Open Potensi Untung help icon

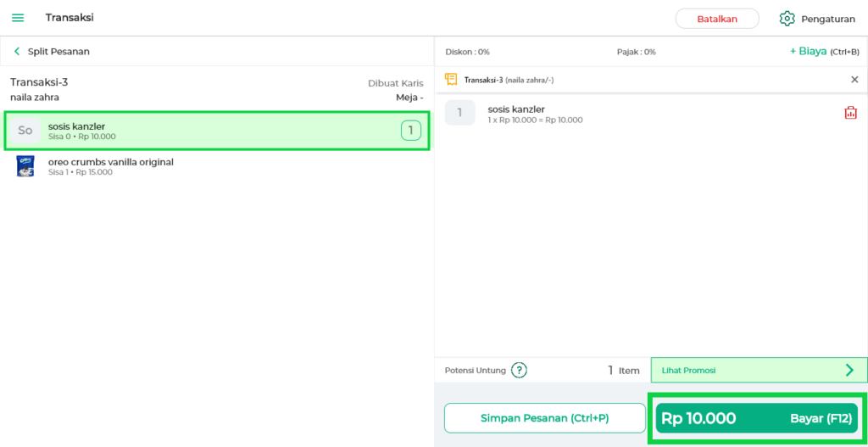[519, 370]
